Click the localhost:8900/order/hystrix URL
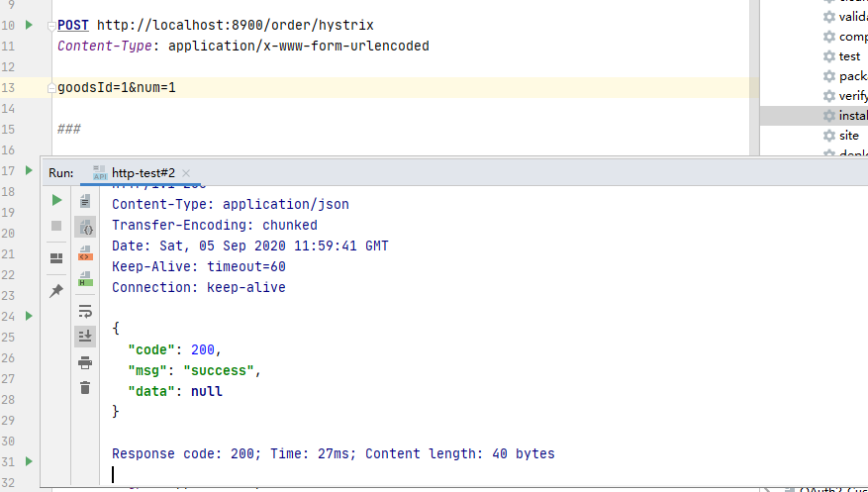The image size is (868, 492). pos(236,25)
